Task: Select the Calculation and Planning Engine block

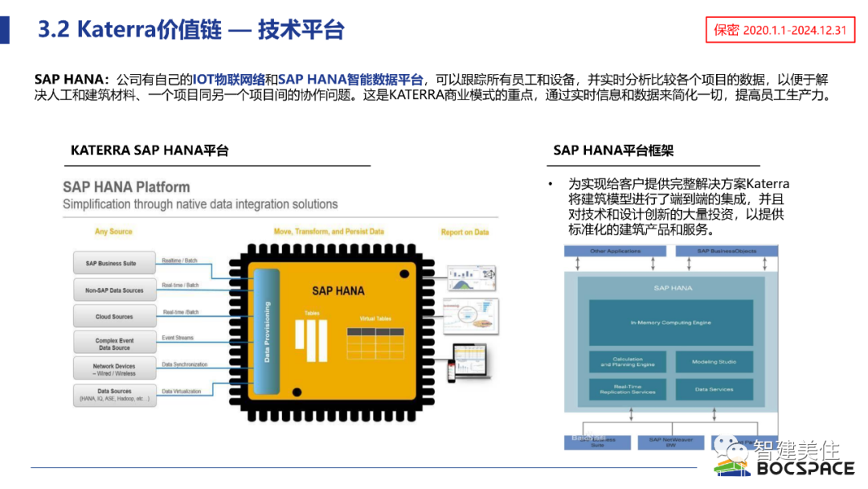Action: click(x=628, y=362)
